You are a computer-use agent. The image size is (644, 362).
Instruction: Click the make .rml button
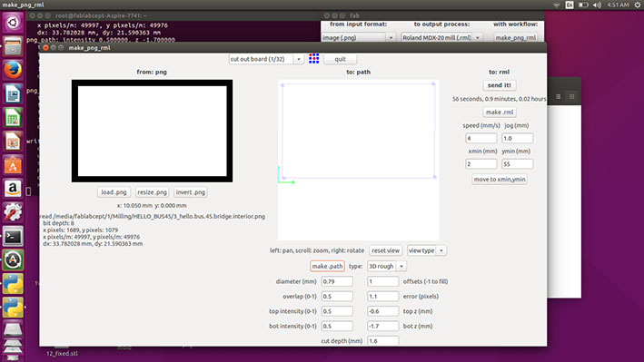[x=500, y=113]
